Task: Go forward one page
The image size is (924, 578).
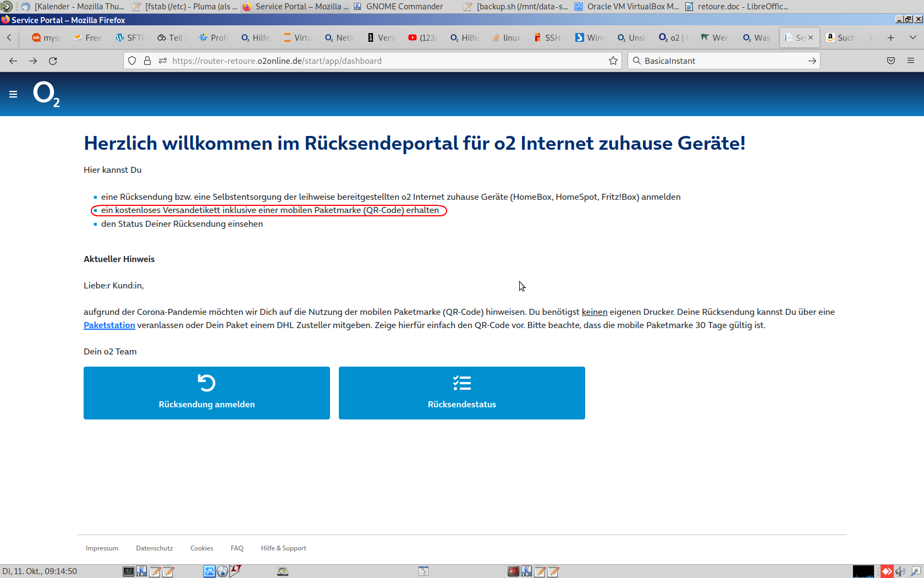Action: click(33, 61)
